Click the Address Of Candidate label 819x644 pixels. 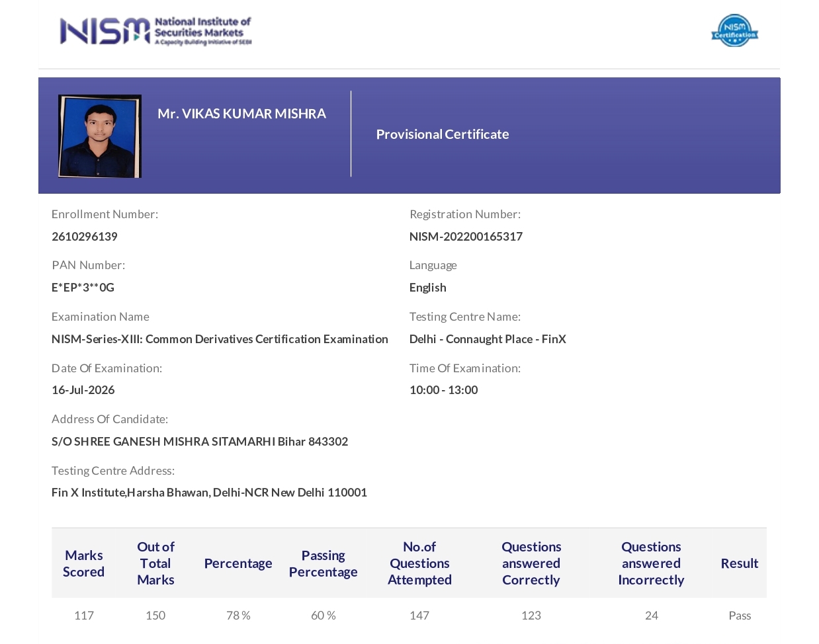(110, 419)
